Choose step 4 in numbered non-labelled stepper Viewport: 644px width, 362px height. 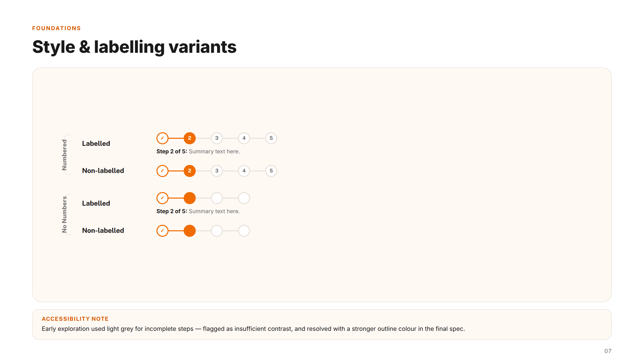[x=244, y=171]
